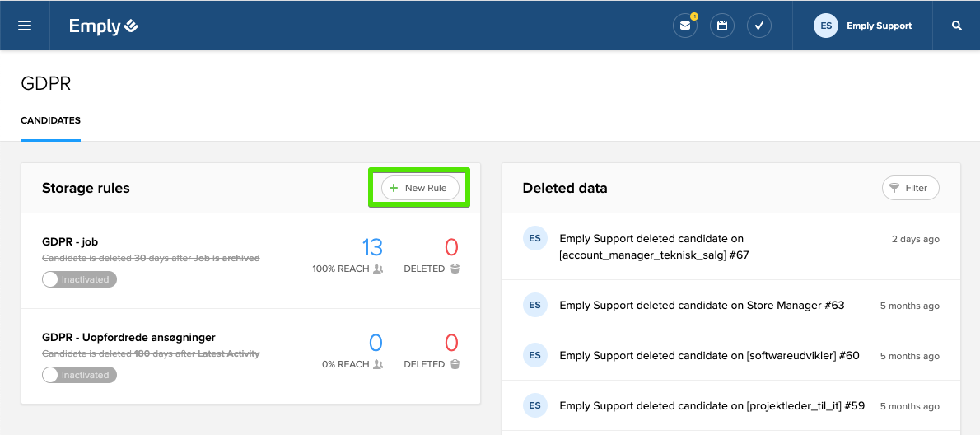Viewport: 980px width, 435px height.
Task: Click the 13 reach count number
Action: coord(372,247)
